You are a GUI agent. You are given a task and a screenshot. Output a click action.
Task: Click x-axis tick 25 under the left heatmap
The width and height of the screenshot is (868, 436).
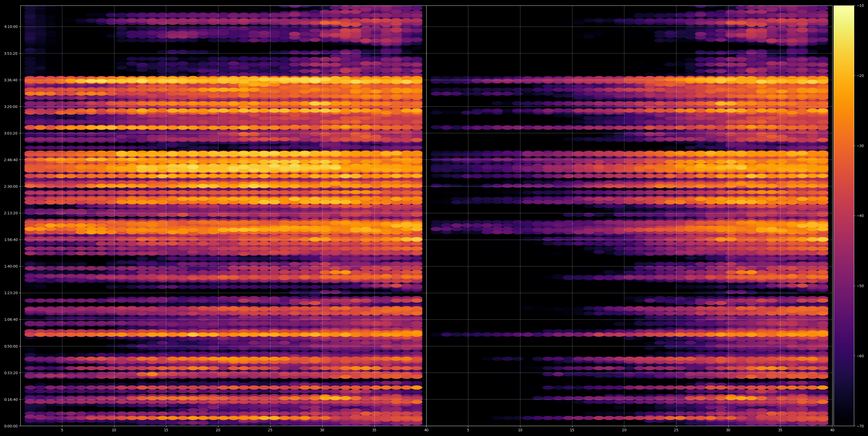[x=270, y=430]
